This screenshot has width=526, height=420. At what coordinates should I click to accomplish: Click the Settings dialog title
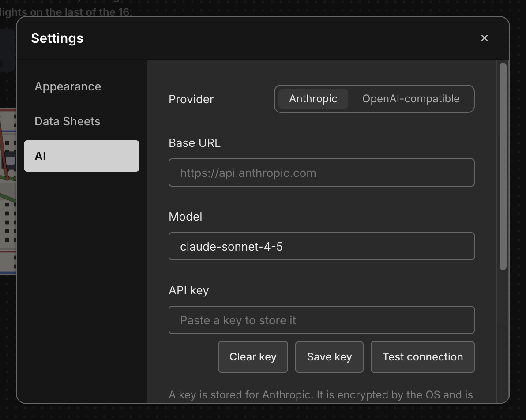point(57,38)
